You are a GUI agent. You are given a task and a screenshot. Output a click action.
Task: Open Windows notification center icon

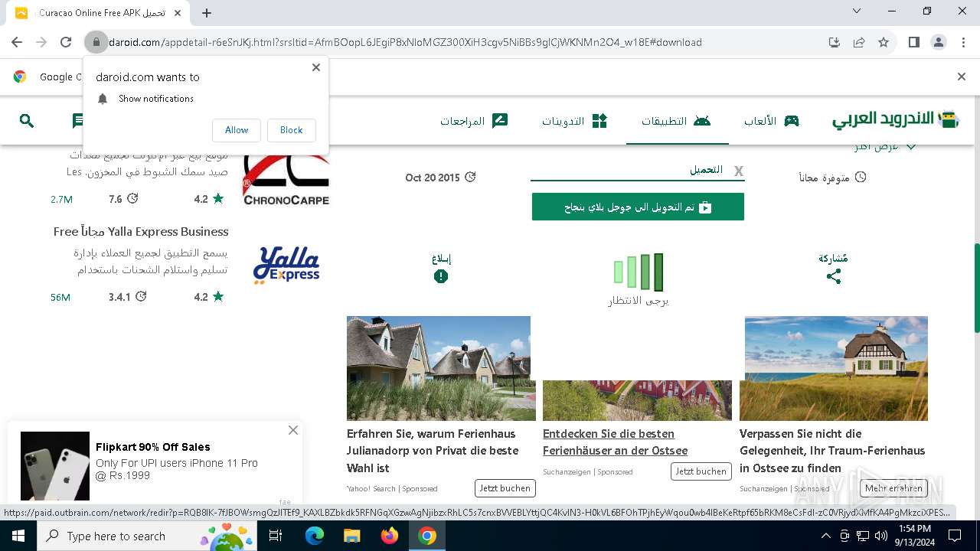point(955,536)
